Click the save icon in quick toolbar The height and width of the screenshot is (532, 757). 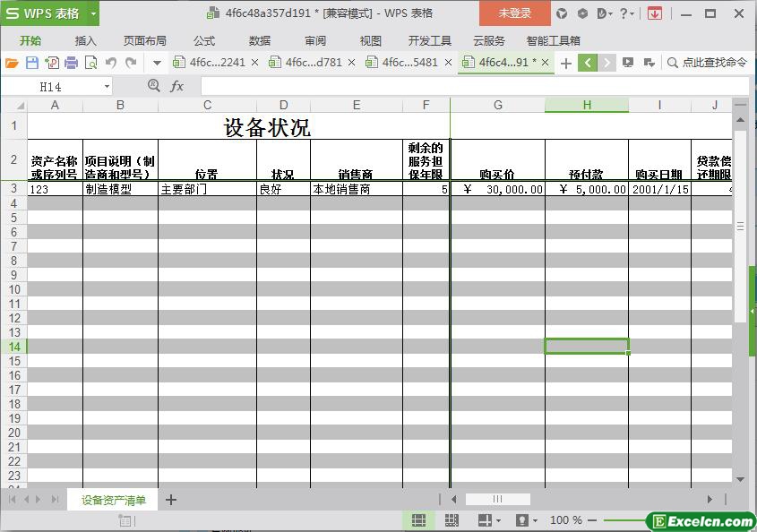coord(31,63)
